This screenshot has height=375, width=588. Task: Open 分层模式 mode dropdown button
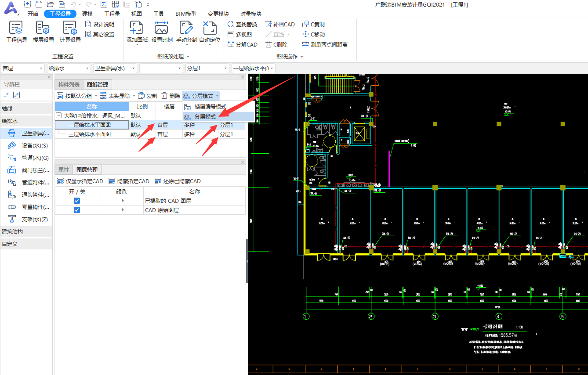tap(201, 96)
